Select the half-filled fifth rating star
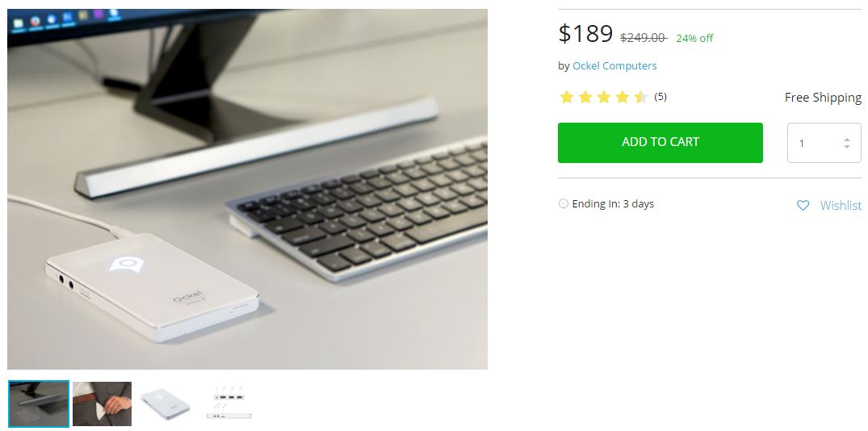868x431 pixels. point(641,98)
